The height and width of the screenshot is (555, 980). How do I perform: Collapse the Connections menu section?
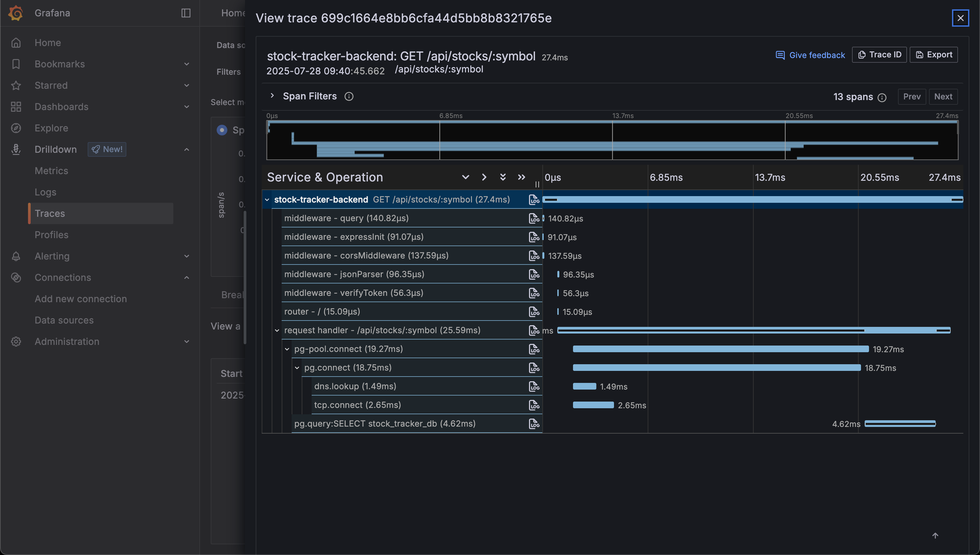(x=187, y=277)
